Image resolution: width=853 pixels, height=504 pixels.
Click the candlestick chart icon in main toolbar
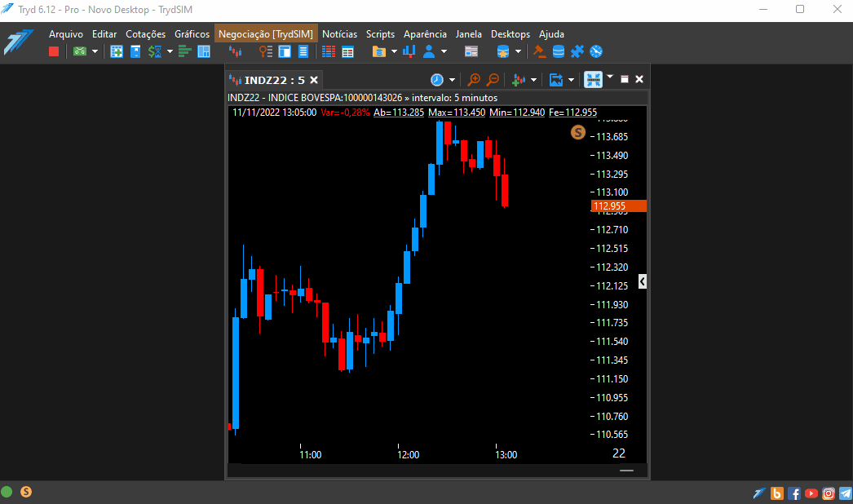[x=235, y=51]
